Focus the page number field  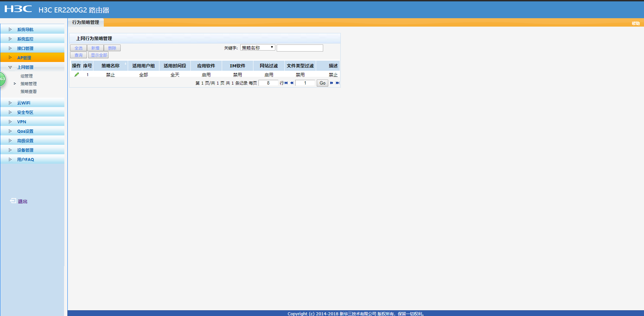[305, 83]
